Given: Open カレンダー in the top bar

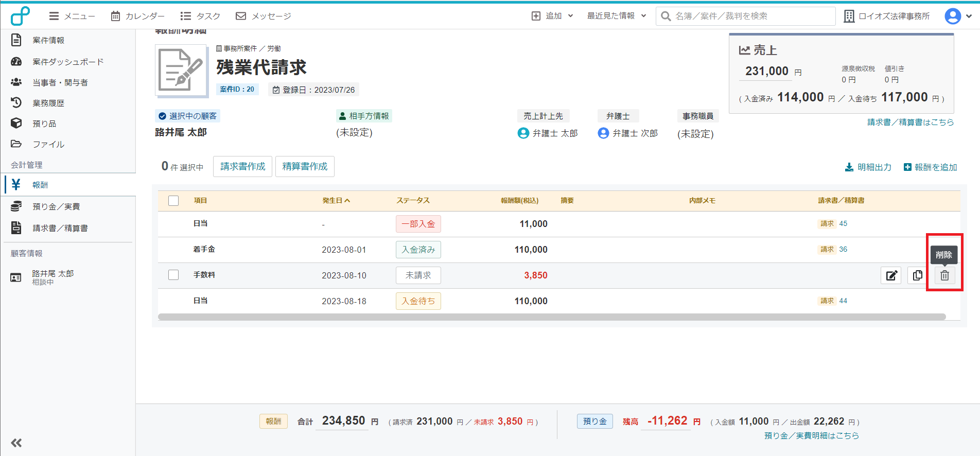Looking at the screenshot, I should click(x=138, y=16).
